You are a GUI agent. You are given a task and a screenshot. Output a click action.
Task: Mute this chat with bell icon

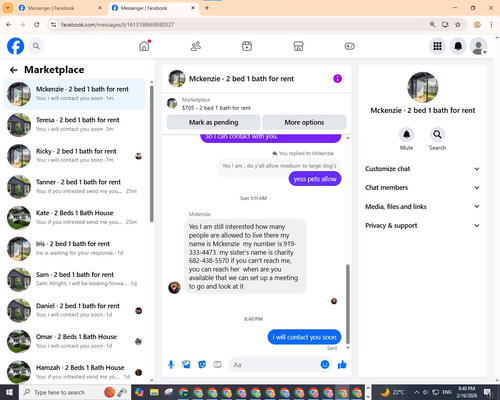pos(406,134)
